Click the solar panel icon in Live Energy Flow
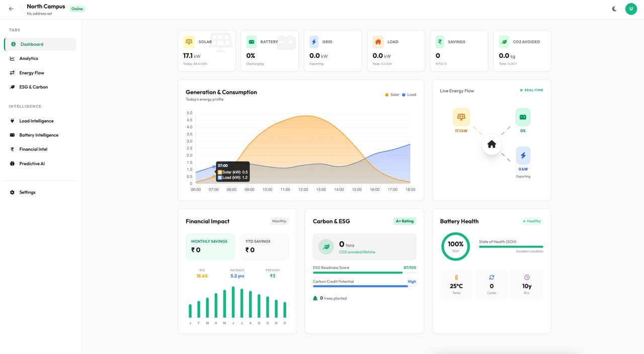Viewport: 644px width, 354px height. 461,117
